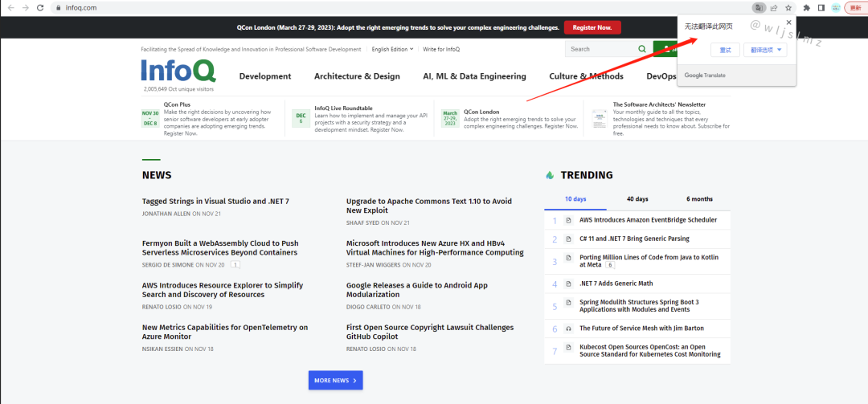The image size is (868, 404).
Task: Open First Open Source Copyright Lawsuit article
Action: [429, 332]
